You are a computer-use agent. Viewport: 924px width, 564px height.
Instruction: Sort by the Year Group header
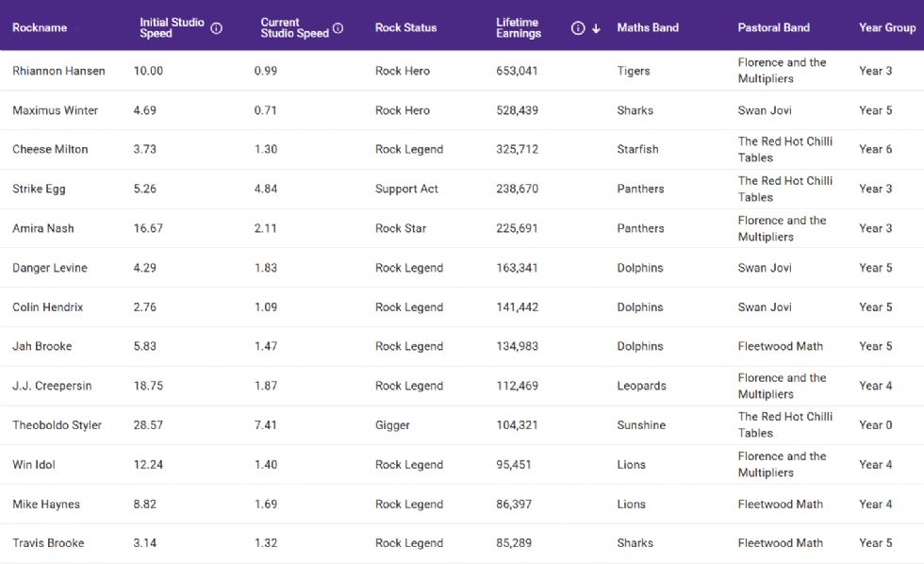pos(886,28)
